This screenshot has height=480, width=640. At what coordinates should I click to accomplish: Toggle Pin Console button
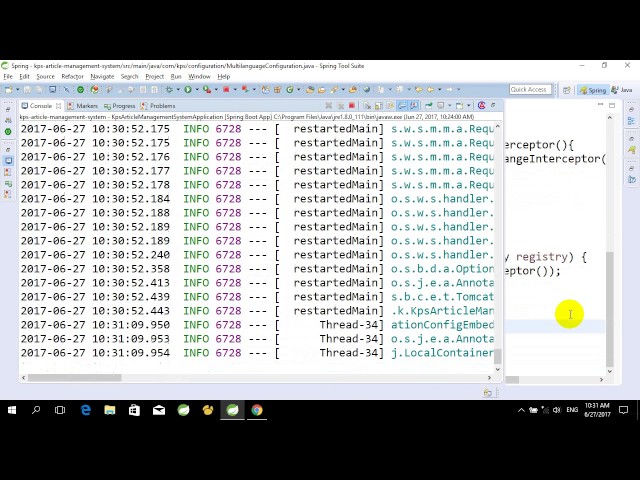point(429,106)
